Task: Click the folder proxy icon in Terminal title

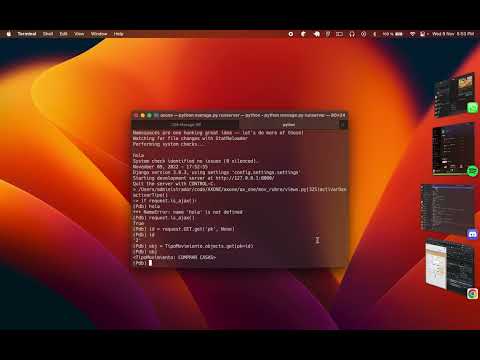Action: [156, 115]
